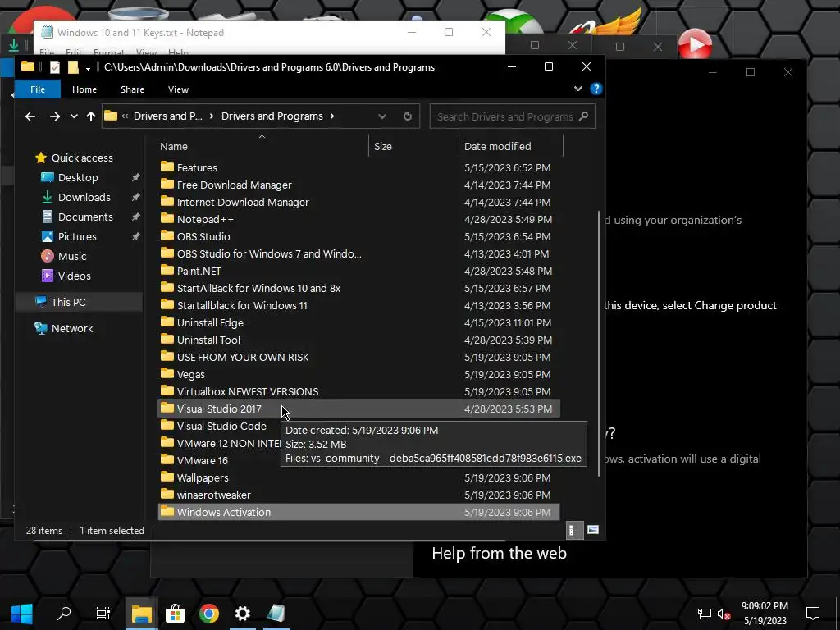This screenshot has width=840, height=630.
Task: Click the file list vertical scrollbar
Action: tap(599, 343)
